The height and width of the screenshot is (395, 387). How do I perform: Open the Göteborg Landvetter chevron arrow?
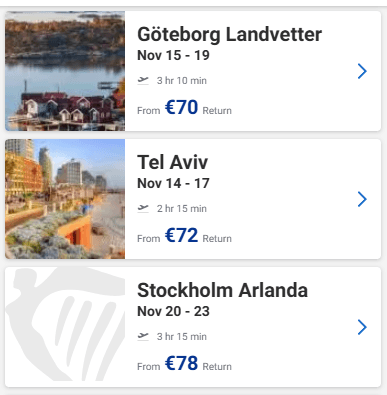point(362,71)
